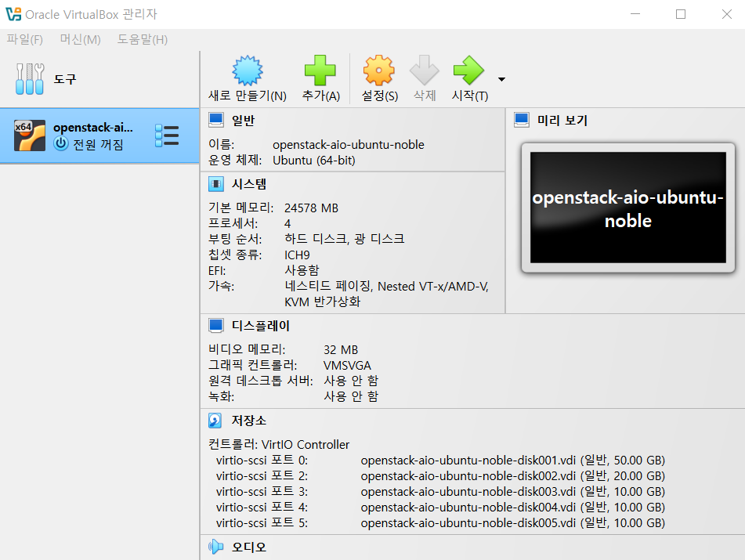Open the 저장소 section heading link
The height and width of the screenshot is (560, 745).
[x=249, y=421]
